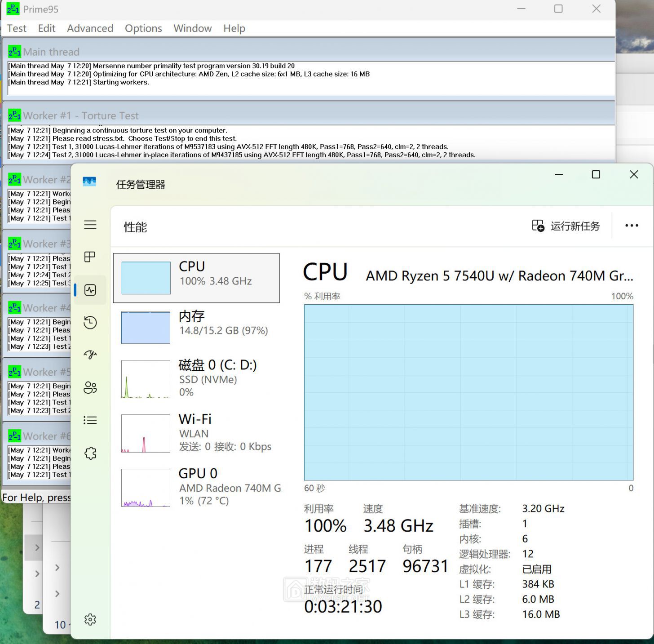
Task: Click the 'Test 2, 31000 Lucas-Lehmer' log line
Action: pos(242,155)
